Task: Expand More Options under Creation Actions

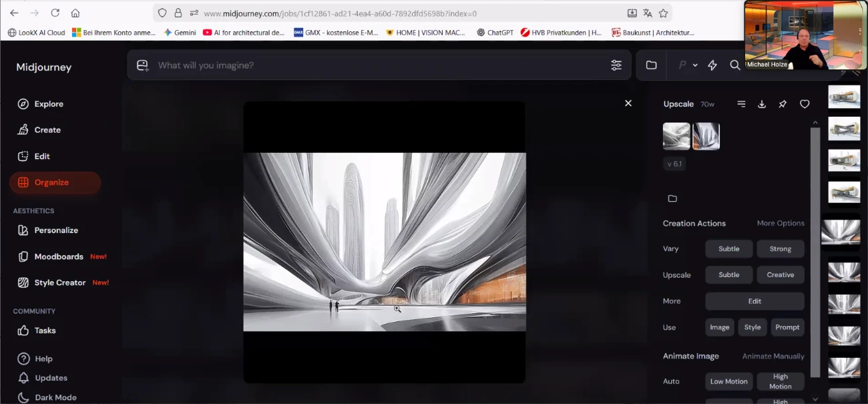Action: 781,223
